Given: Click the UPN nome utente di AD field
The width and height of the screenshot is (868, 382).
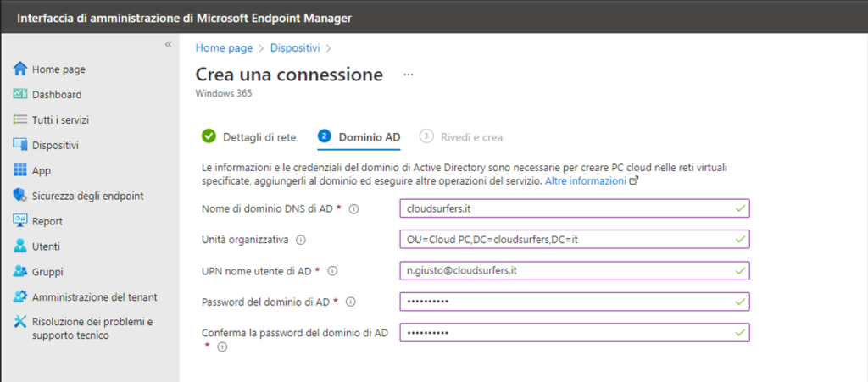Looking at the screenshot, I should coord(575,271).
